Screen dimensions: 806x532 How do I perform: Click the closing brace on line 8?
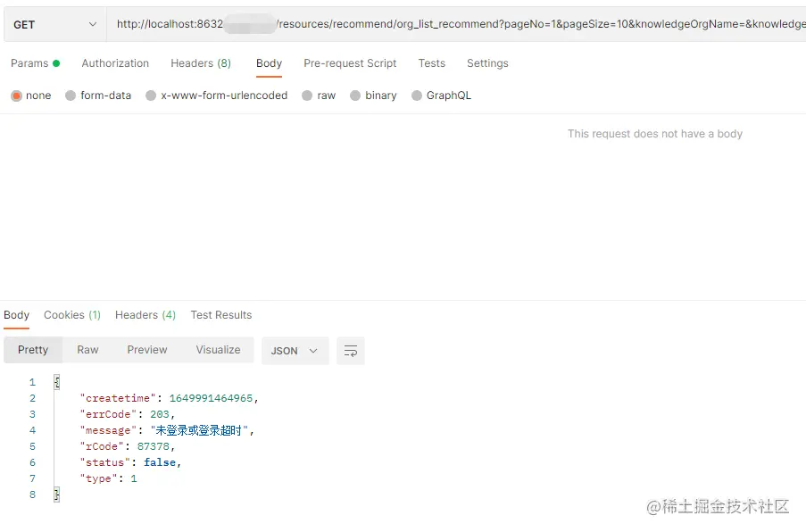56,495
